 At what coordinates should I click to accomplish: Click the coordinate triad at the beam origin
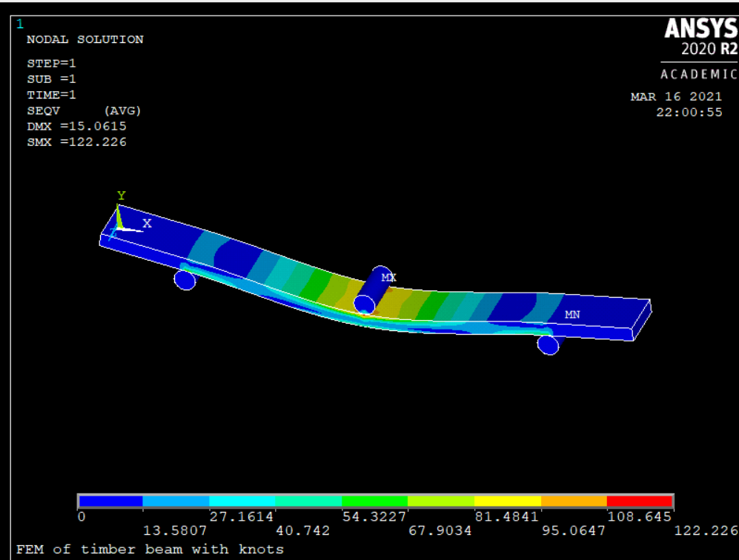[x=124, y=222]
